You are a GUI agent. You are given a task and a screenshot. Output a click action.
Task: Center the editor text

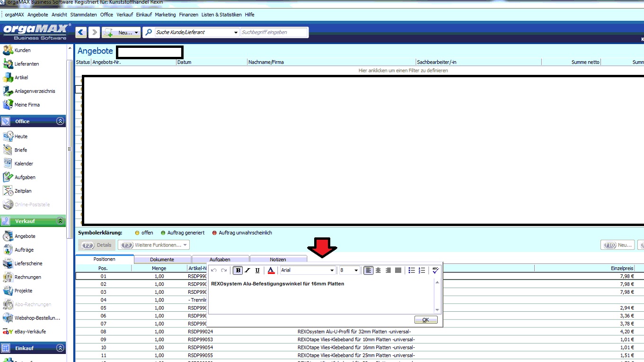pos(378,271)
